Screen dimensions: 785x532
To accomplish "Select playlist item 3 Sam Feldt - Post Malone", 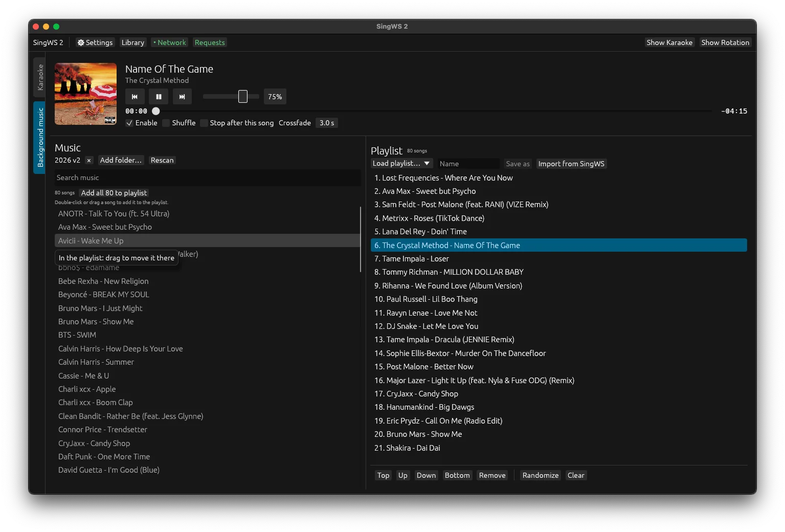I will [x=559, y=205].
